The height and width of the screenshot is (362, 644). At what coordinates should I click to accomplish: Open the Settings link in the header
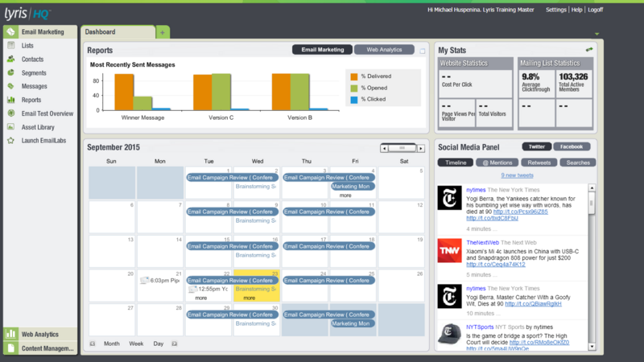555,10
